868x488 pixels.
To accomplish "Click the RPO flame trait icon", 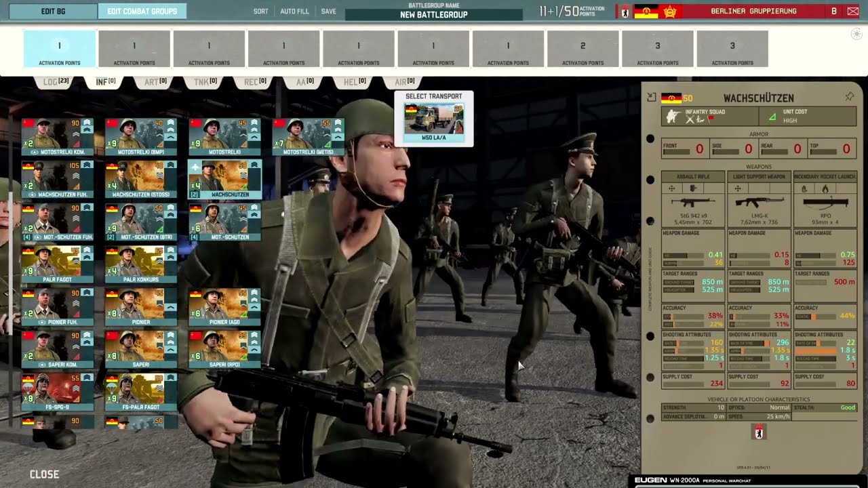I will click(825, 188).
